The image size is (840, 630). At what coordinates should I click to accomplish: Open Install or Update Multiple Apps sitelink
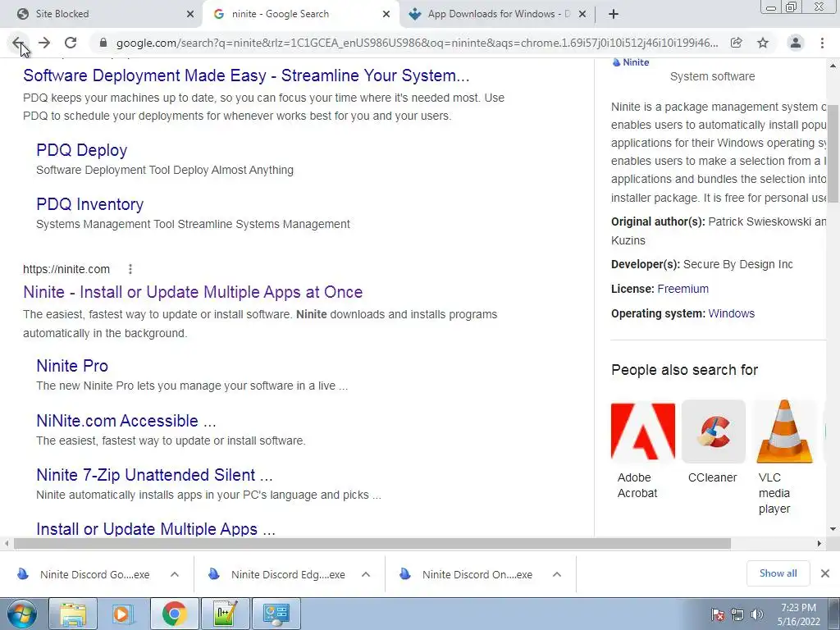156,529
